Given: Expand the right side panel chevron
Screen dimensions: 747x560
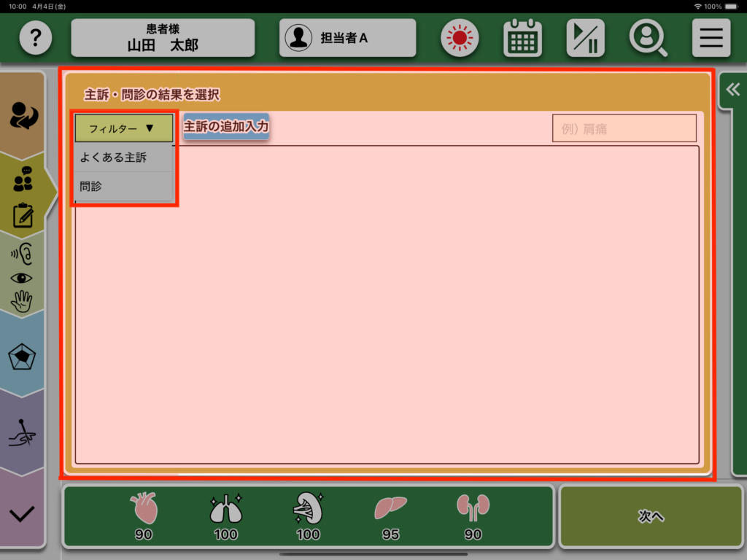Looking at the screenshot, I should [x=732, y=89].
